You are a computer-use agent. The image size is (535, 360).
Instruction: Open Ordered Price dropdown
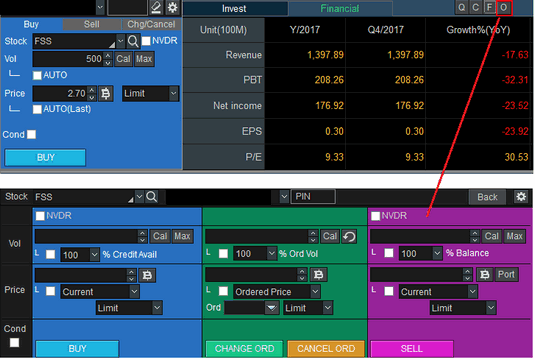(315, 292)
